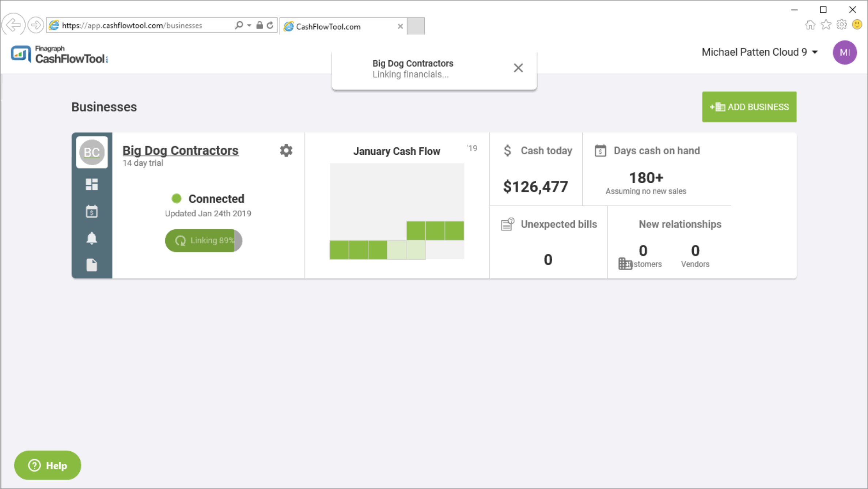
Task: Maximize the browser window
Action: [x=823, y=10]
